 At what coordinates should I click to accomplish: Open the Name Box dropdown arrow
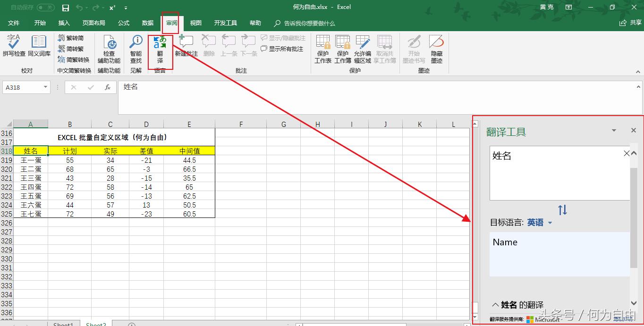coord(45,87)
